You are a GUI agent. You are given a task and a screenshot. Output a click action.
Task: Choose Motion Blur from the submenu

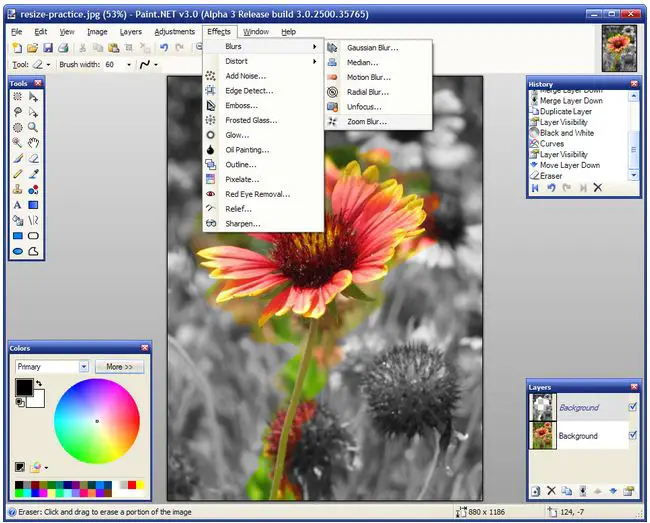tap(378, 77)
